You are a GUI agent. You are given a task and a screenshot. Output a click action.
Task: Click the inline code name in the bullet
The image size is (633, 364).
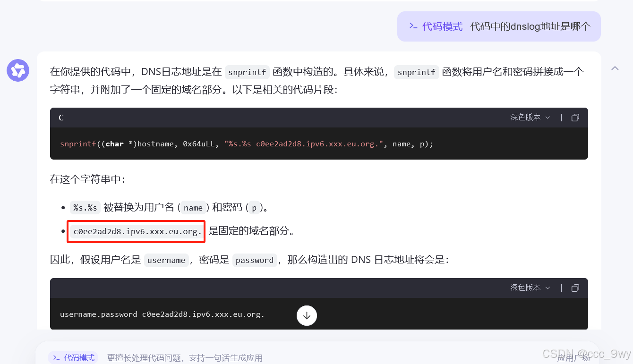193,208
